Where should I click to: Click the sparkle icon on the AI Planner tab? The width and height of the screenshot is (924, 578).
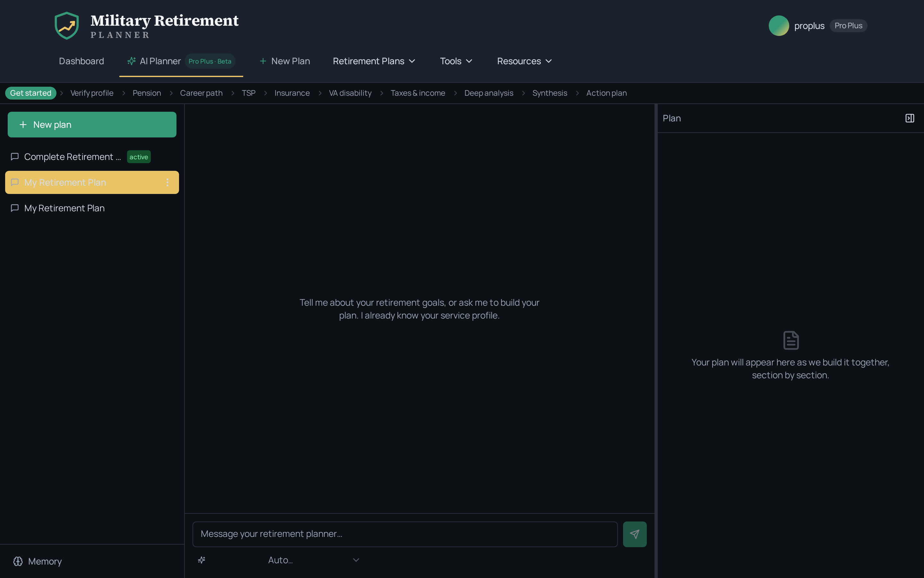click(x=131, y=61)
